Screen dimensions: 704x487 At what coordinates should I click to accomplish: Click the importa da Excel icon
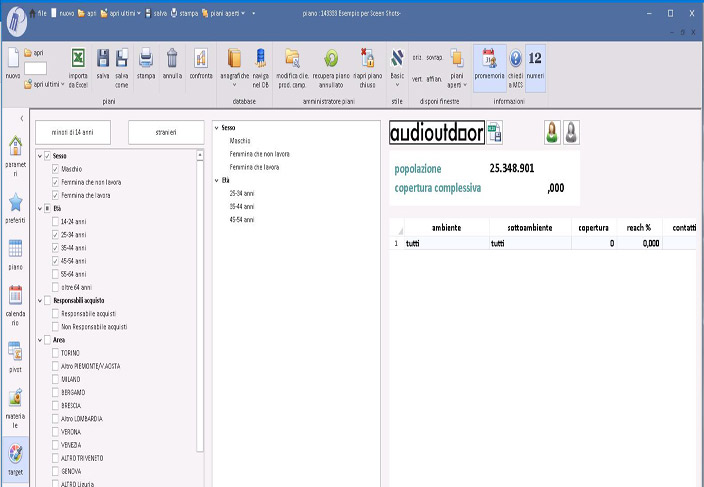click(x=77, y=59)
